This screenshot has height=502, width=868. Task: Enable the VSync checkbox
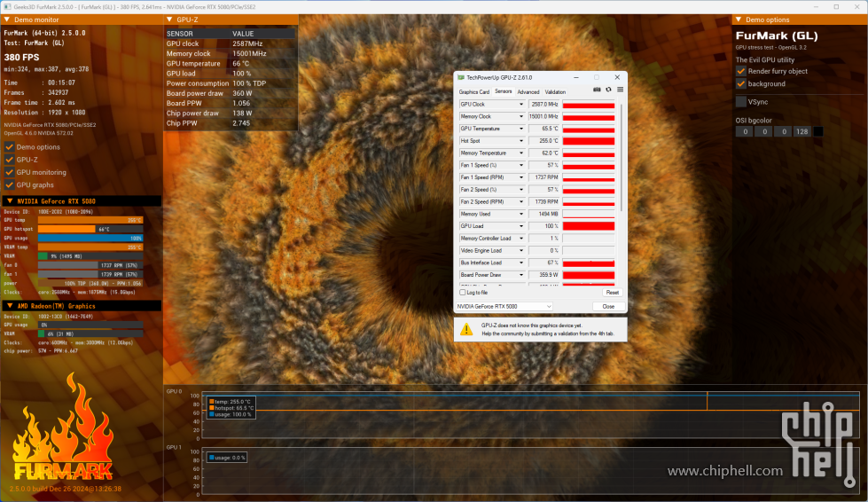pyautogui.click(x=740, y=102)
